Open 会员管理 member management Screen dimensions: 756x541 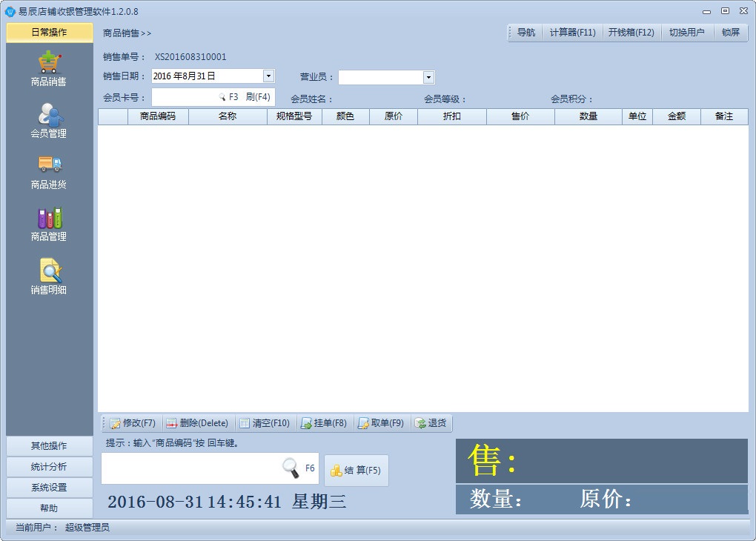tap(49, 121)
